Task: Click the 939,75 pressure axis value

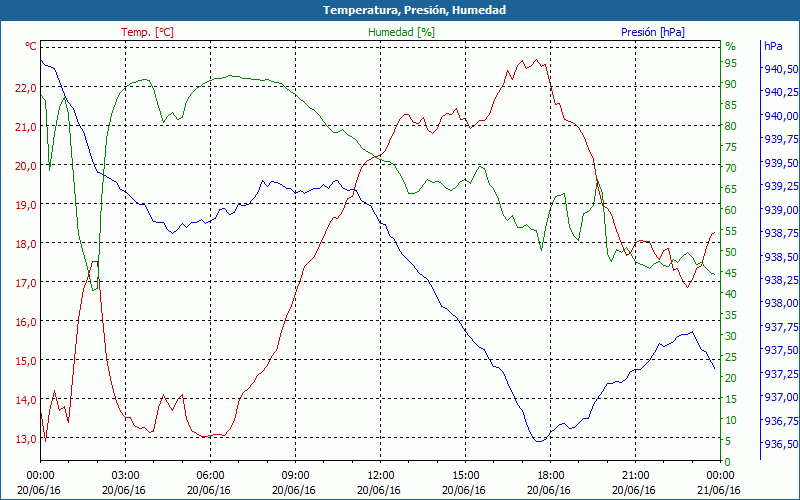Action: click(x=782, y=139)
